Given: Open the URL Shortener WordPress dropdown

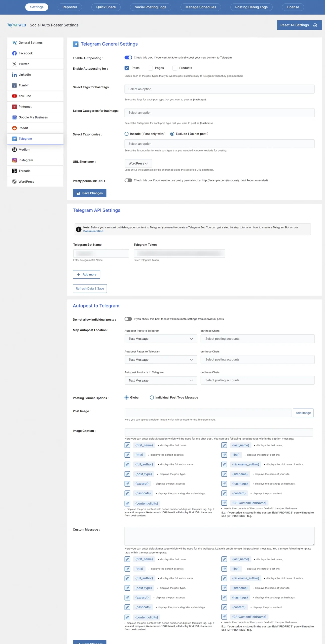Looking at the screenshot, I should [138, 163].
